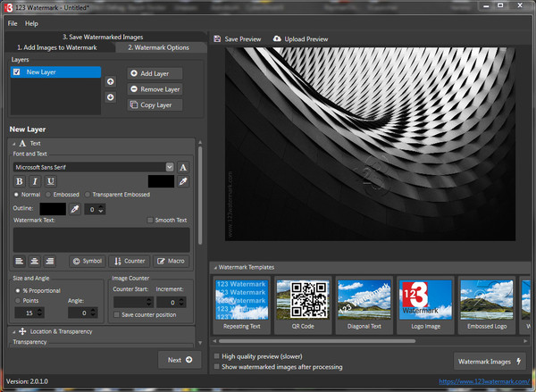Click the font style A icon
536x392 pixels.
tap(183, 166)
